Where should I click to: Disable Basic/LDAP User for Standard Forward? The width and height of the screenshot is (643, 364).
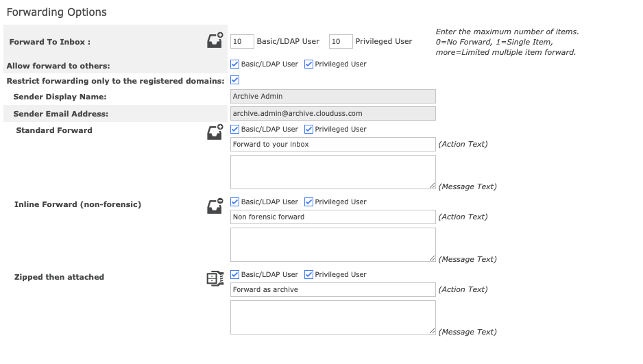pyautogui.click(x=235, y=129)
